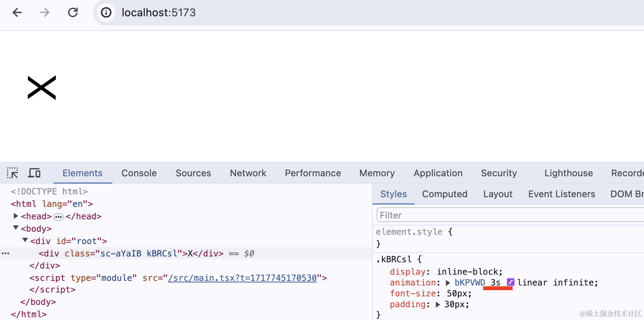The width and height of the screenshot is (644, 320).
Task: Select the Computed sidebar tab
Action: click(445, 194)
